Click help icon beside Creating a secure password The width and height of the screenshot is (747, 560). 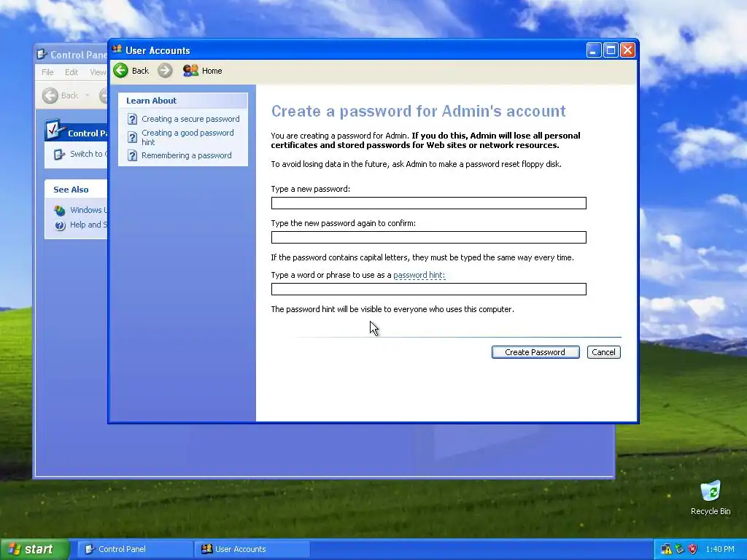pos(133,119)
